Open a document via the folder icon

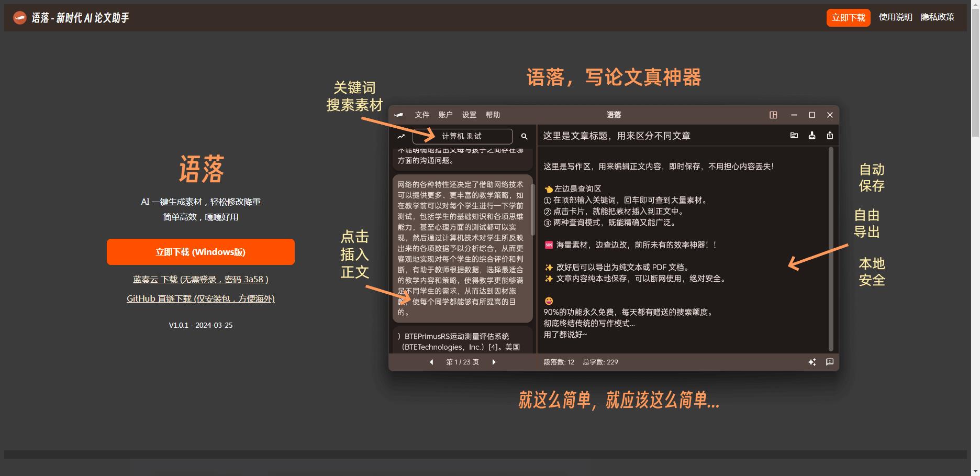click(794, 135)
